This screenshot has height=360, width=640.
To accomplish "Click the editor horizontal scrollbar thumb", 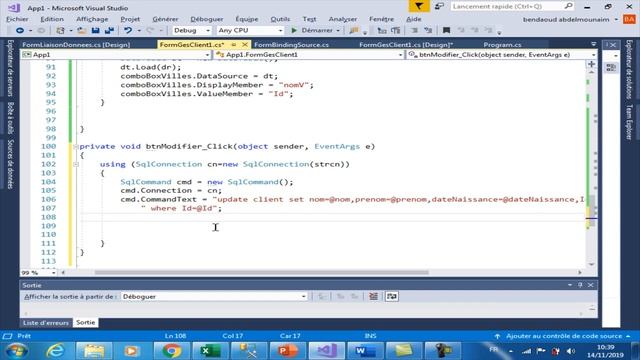I will [262, 272].
